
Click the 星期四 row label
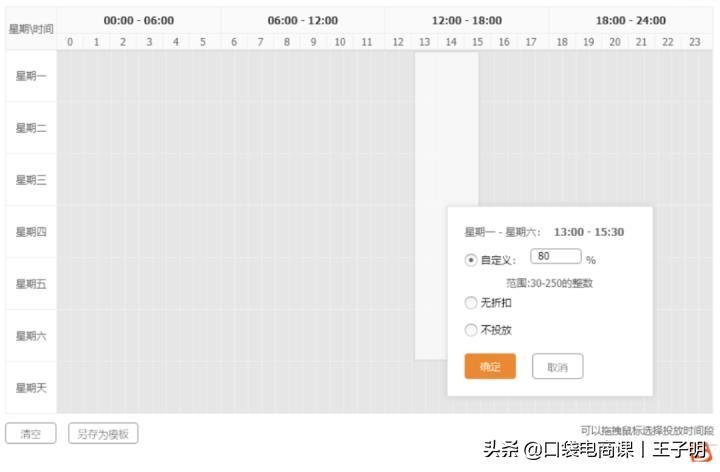(x=31, y=232)
